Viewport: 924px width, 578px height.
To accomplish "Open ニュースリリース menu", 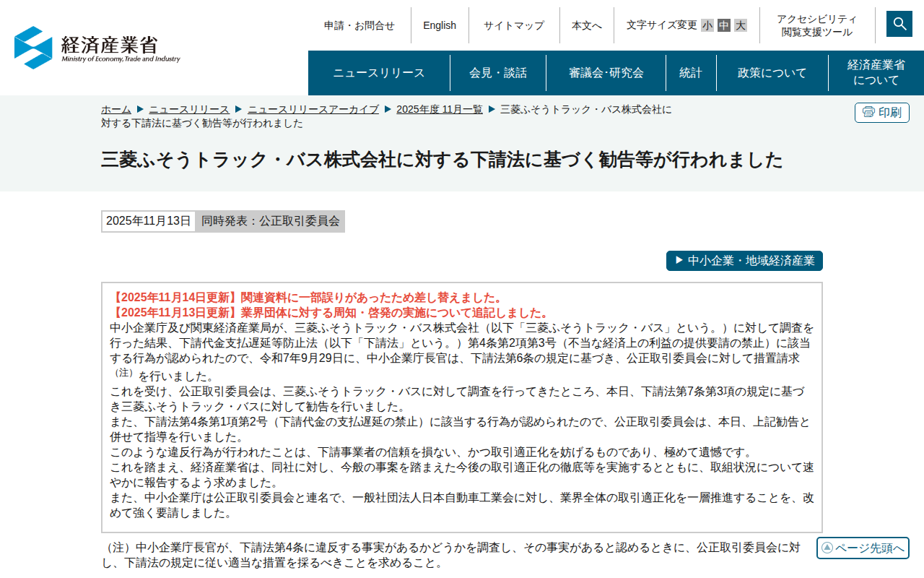I will [379, 73].
